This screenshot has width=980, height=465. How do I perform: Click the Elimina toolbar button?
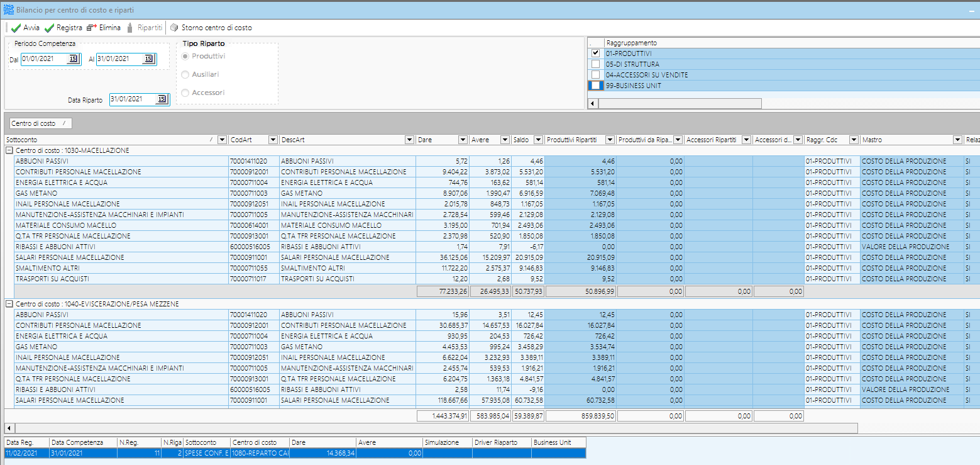coord(104,28)
